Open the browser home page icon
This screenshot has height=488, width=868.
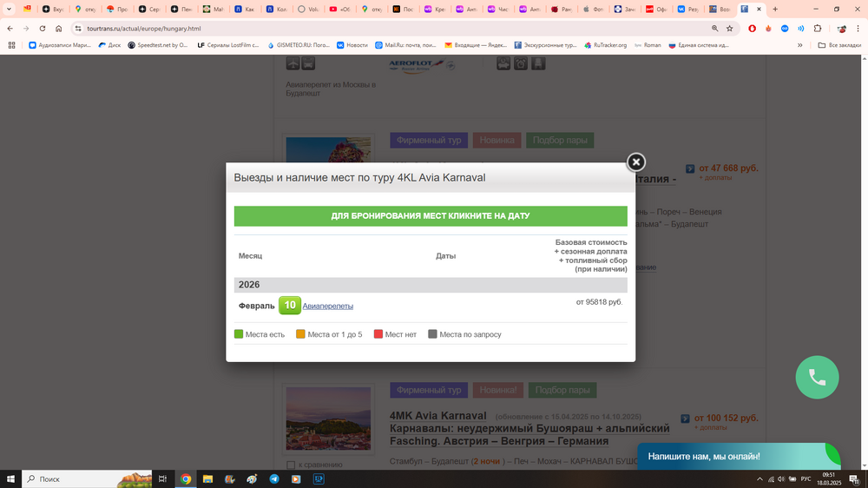(x=59, y=29)
